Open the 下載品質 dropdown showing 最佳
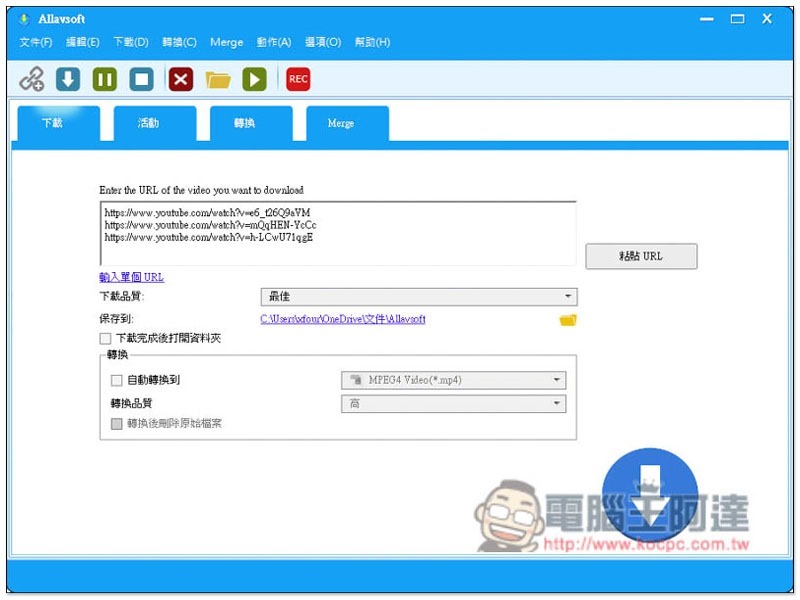 point(419,296)
